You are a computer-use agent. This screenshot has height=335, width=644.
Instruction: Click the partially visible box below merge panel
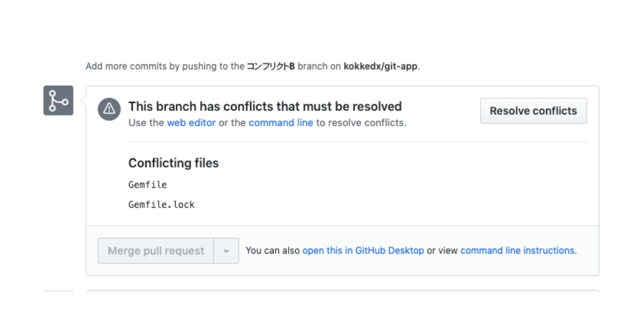[342, 290]
